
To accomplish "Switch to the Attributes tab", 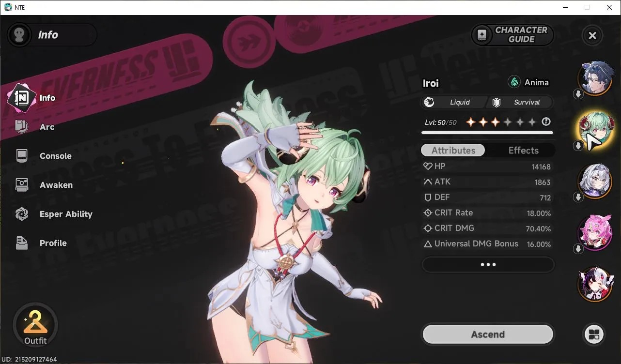I will [x=453, y=151].
